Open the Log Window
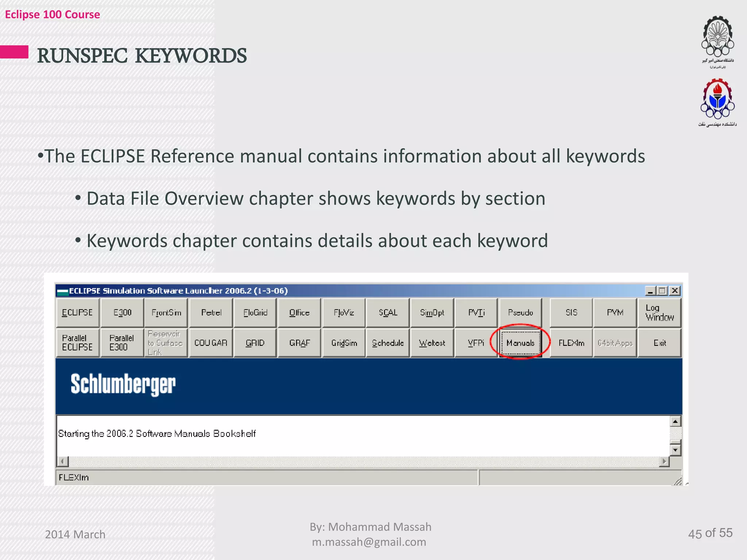This screenshot has height=560, width=747. coord(659,313)
